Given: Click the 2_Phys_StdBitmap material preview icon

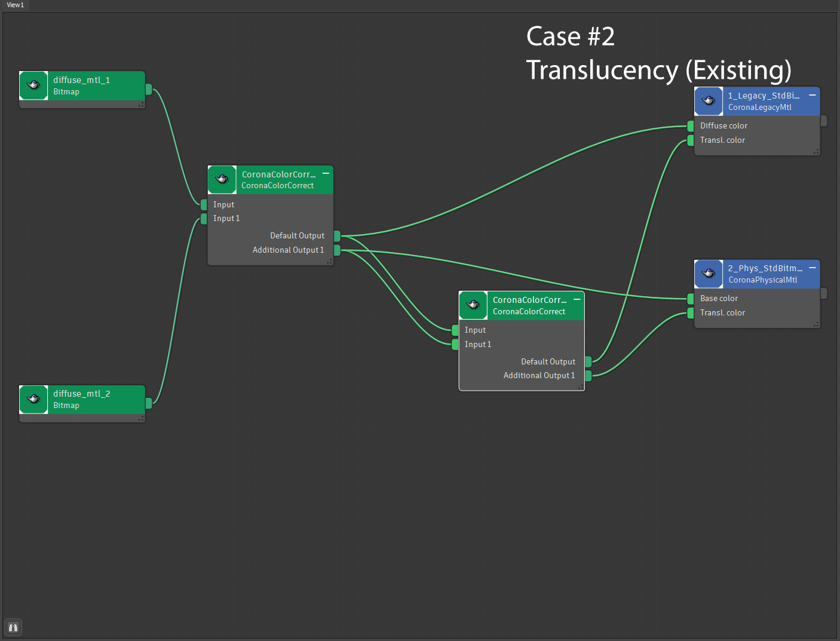Looking at the screenshot, I should coord(709,274).
